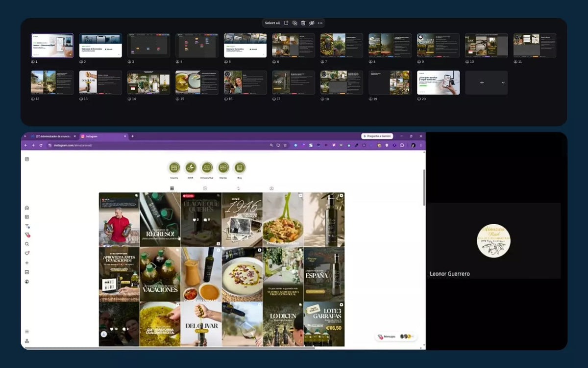Open the Messenger icon with red badge in sidebar
588x368 pixels.
point(27,235)
